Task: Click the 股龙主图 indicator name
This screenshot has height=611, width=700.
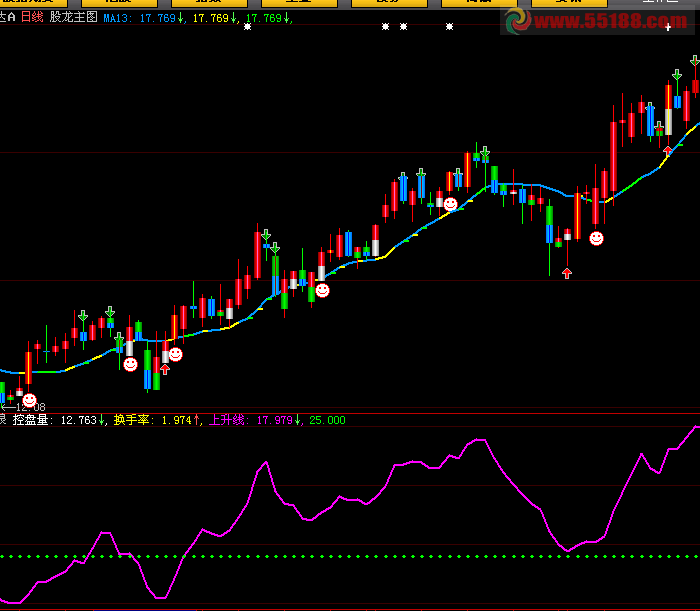Action: (x=74, y=18)
